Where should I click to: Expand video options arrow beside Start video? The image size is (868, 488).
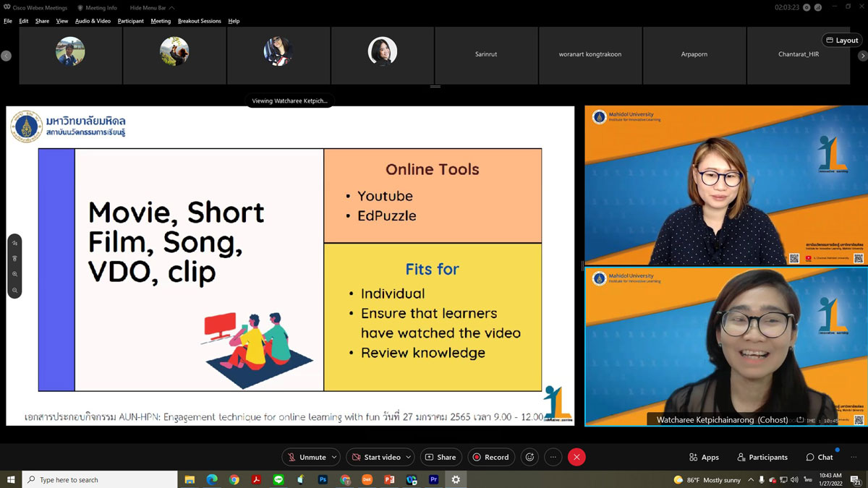[x=409, y=457]
